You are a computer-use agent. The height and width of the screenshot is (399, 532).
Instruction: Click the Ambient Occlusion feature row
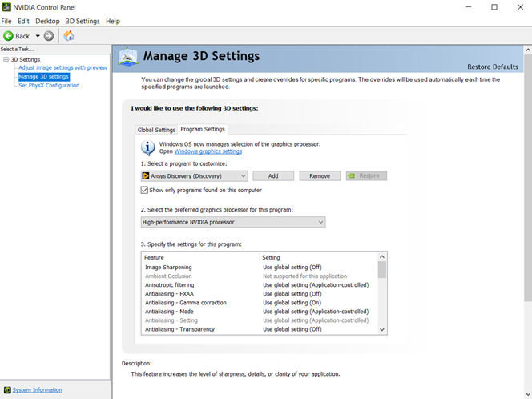coord(260,276)
